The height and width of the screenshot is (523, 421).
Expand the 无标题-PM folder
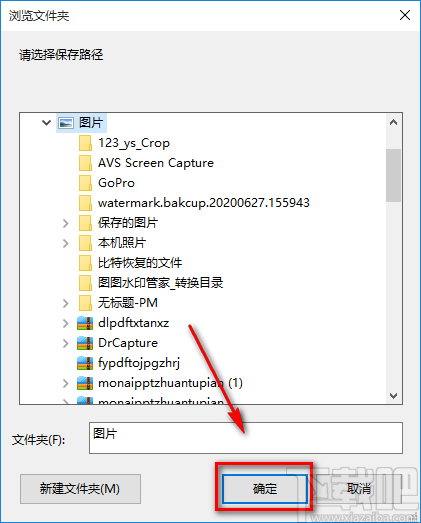pyautogui.click(x=66, y=303)
